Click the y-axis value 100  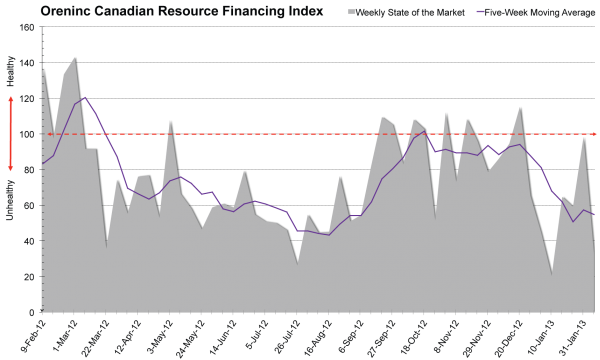tap(27, 134)
